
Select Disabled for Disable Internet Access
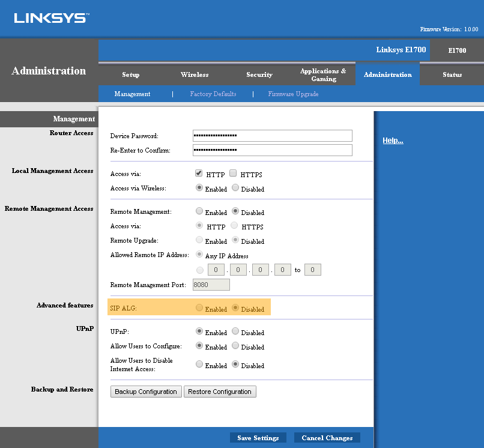pyautogui.click(x=235, y=364)
